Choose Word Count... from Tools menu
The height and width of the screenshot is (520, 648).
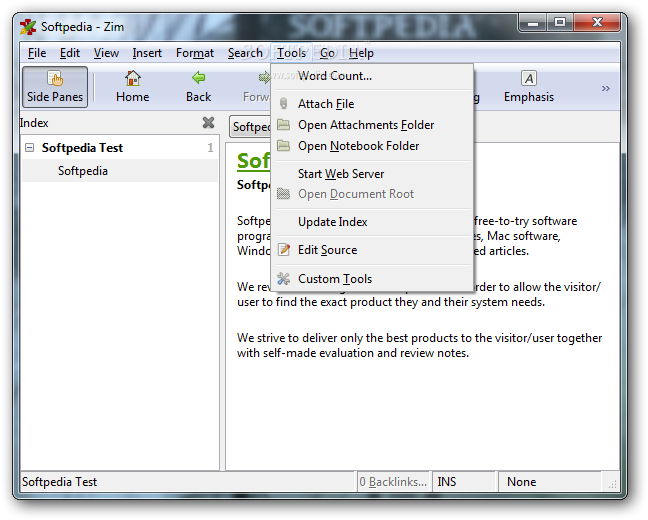point(372,76)
